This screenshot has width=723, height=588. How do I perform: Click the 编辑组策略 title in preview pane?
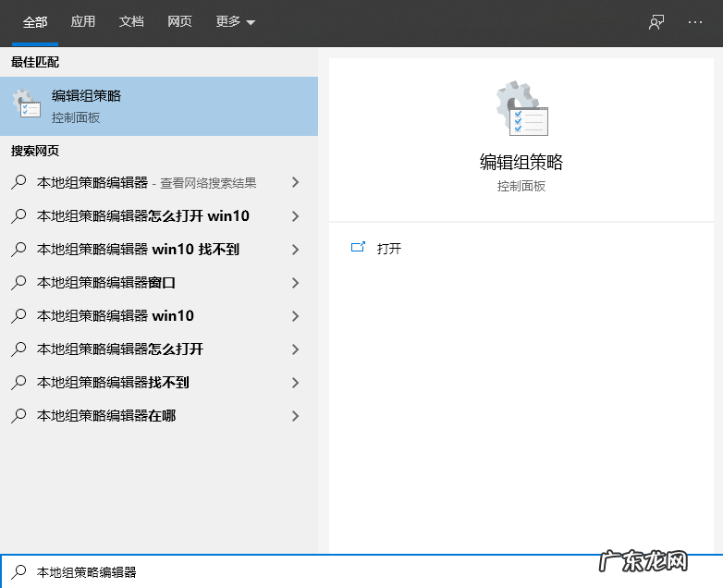(521, 163)
